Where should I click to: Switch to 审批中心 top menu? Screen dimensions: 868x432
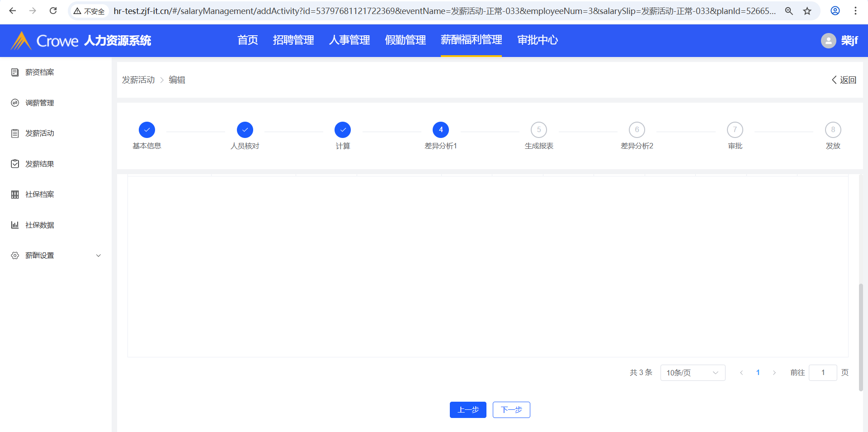click(537, 40)
